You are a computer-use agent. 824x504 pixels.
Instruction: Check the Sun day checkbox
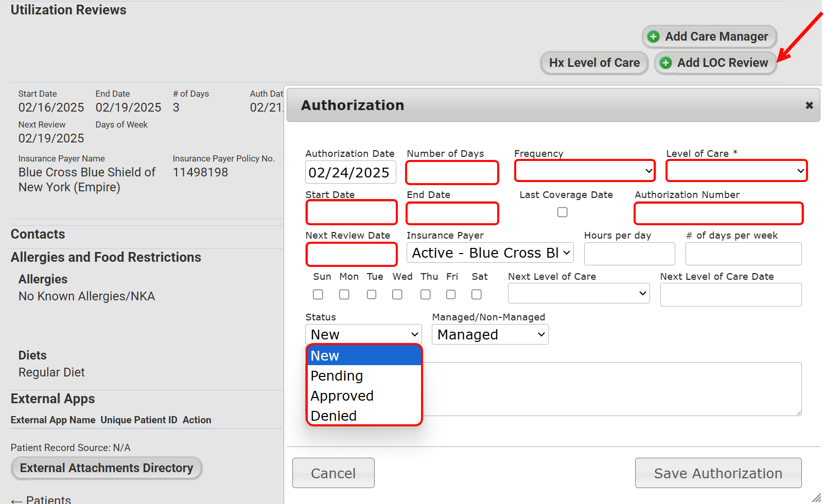tap(318, 294)
